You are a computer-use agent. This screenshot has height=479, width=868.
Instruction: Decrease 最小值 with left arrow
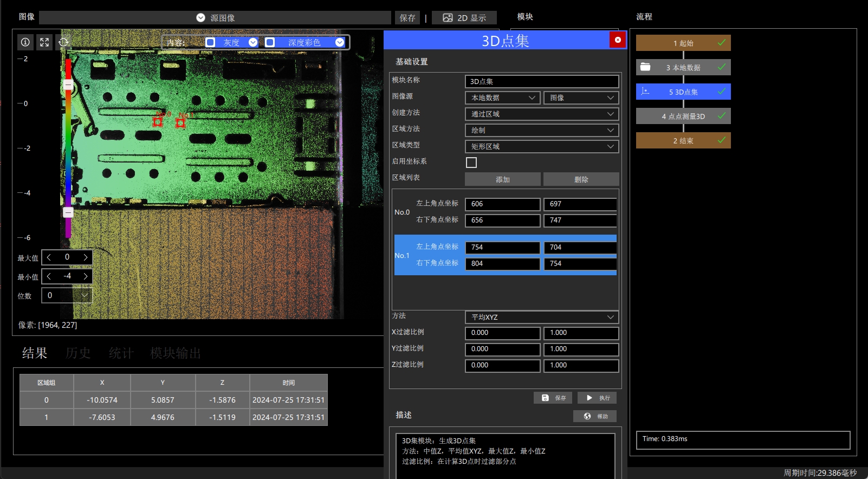click(x=49, y=276)
